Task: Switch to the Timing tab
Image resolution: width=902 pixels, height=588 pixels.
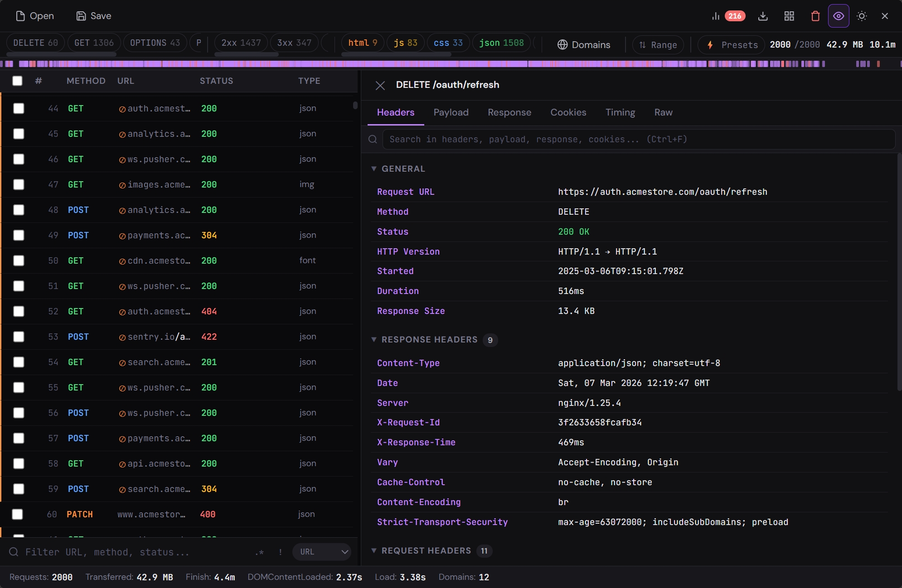Action: (620, 112)
